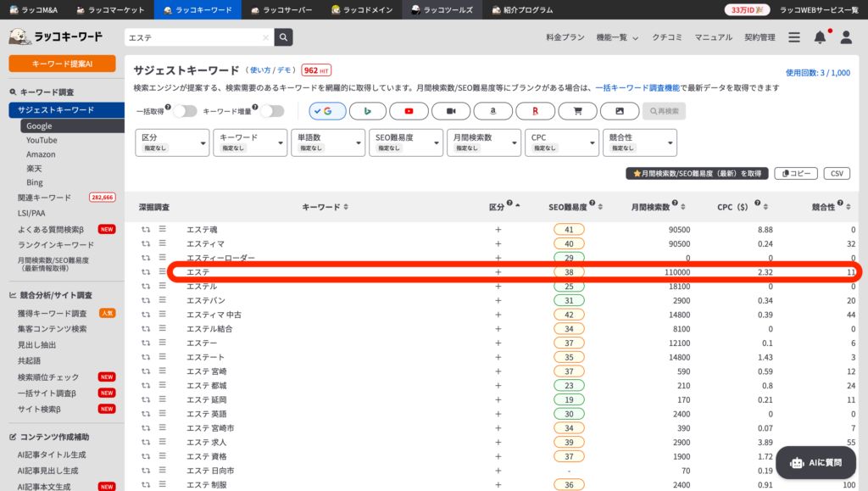
Task: Toggle the Google source button
Action: coord(327,111)
